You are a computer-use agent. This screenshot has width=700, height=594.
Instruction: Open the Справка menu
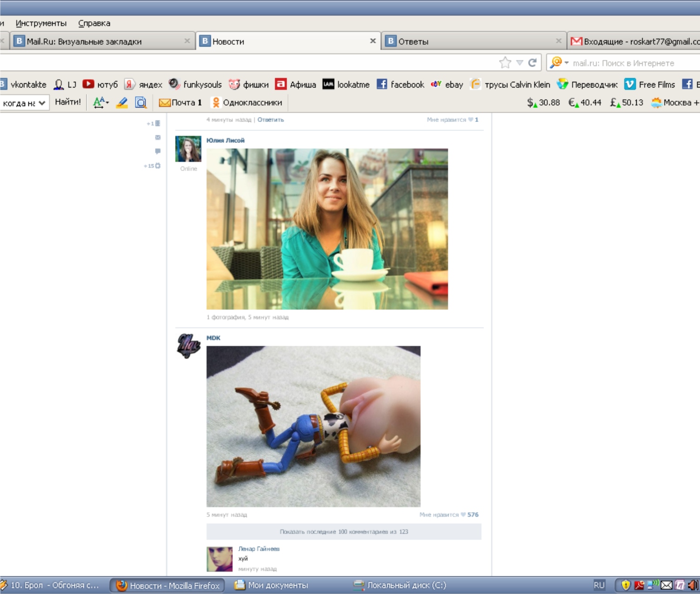tap(94, 23)
